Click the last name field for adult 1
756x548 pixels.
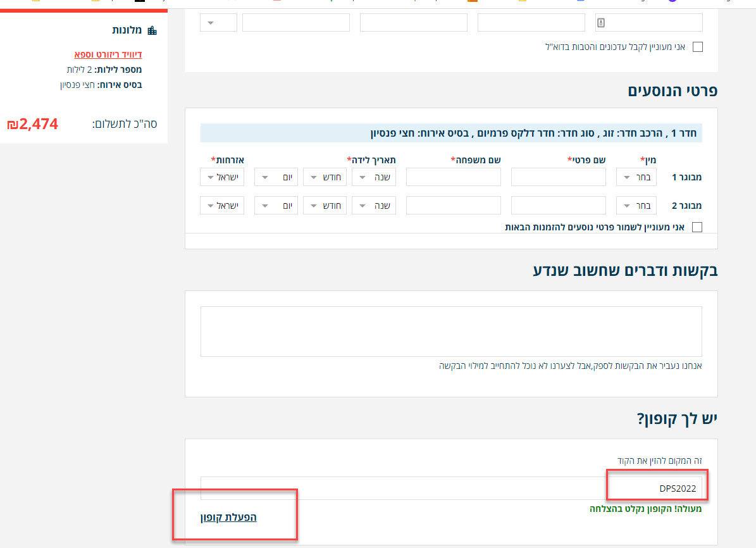coord(453,177)
